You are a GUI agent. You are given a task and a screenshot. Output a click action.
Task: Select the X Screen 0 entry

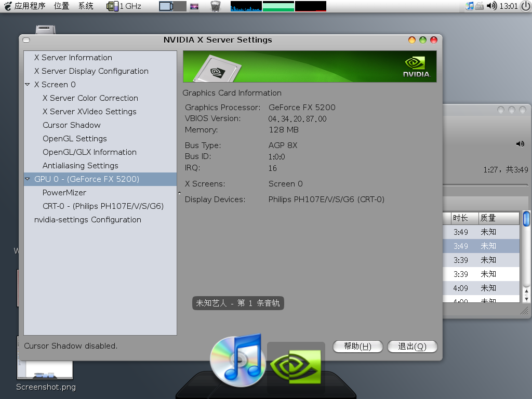55,85
